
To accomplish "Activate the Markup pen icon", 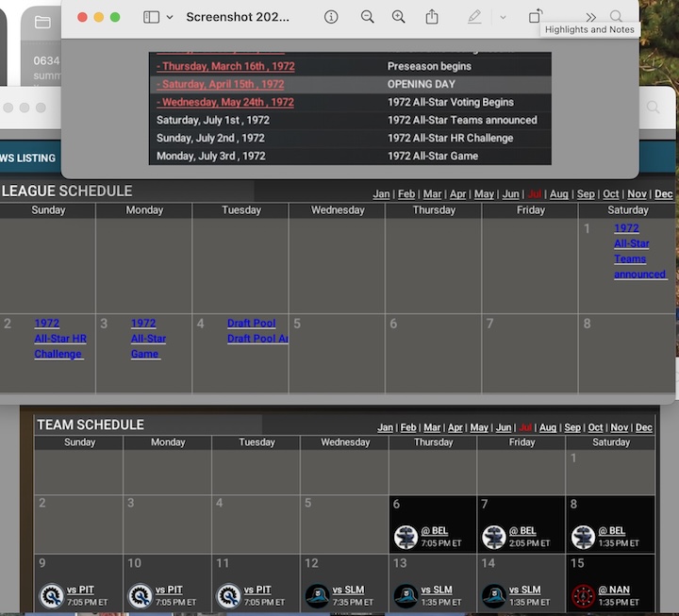I will point(474,17).
